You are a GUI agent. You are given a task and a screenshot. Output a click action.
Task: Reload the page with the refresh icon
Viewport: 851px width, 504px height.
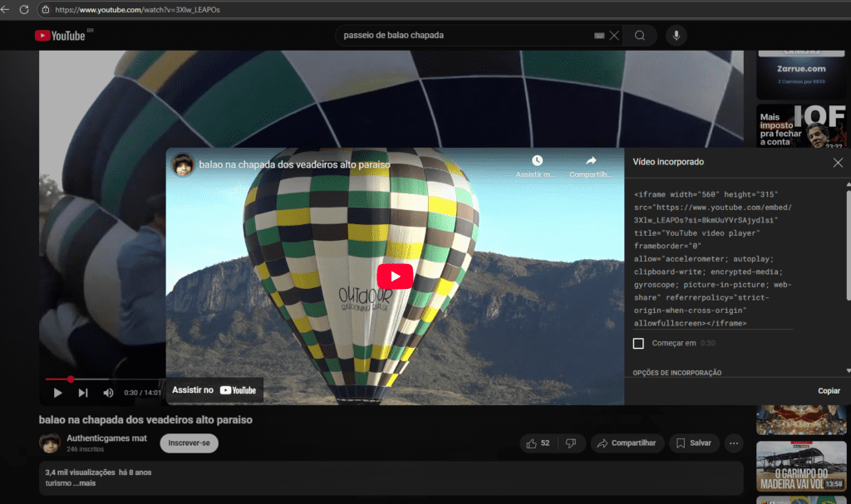click(24, 9)
